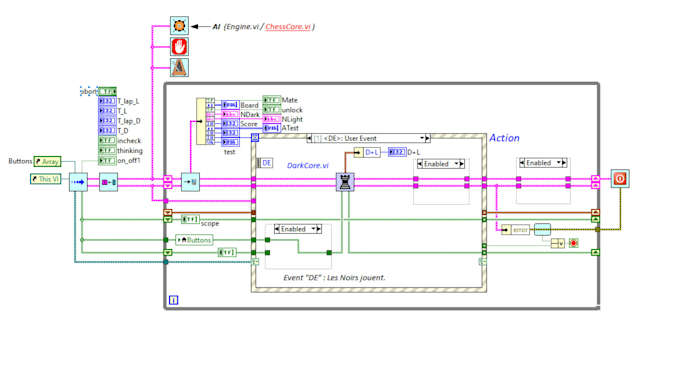This screenshot has height=372, width=680.
Task: Click the Buttons local variable
Action: click(194, 240)
